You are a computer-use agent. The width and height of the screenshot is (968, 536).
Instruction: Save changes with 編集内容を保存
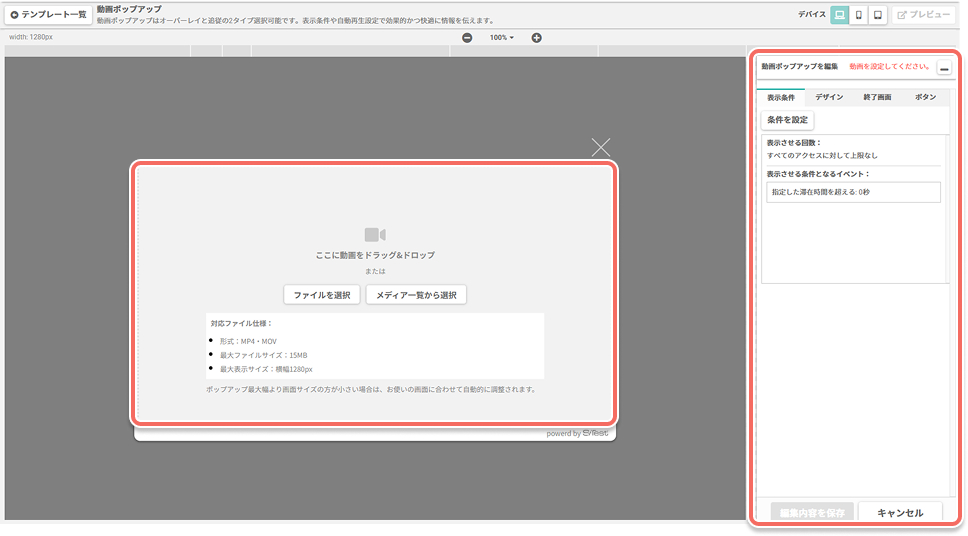click(812, 513)
